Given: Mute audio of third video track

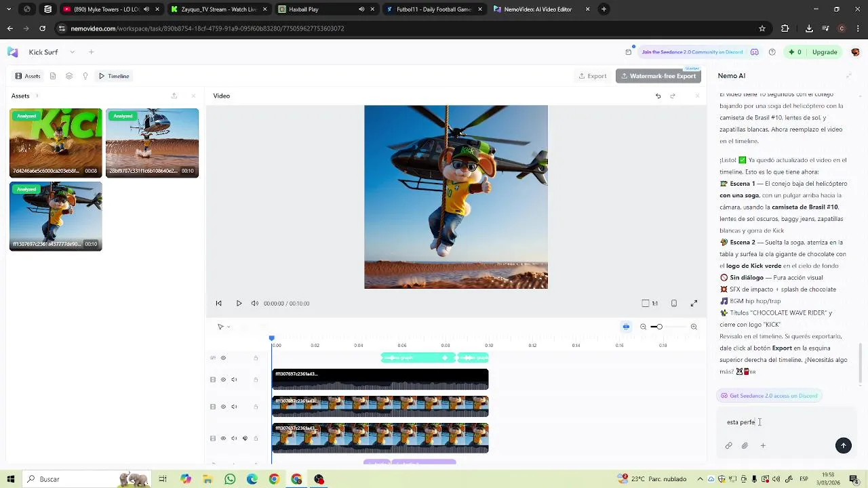Looking at the screenshot, I should coord(234,439).
